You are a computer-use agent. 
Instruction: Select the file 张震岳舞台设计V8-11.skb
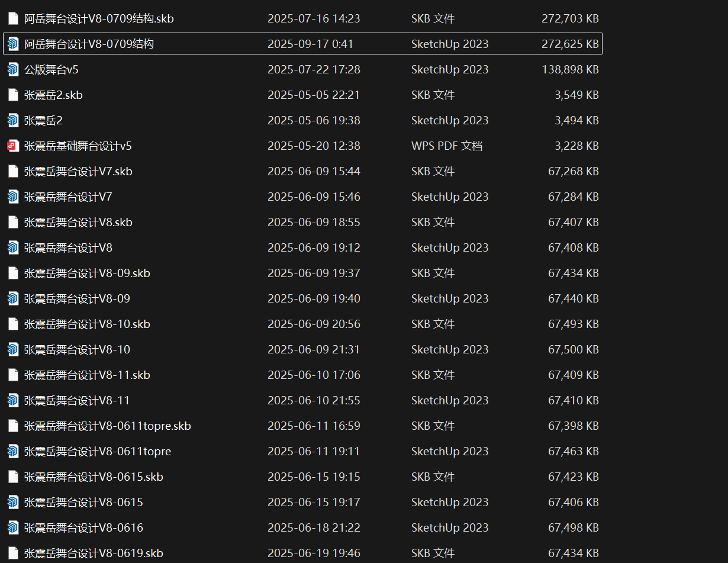pos(87,375)
